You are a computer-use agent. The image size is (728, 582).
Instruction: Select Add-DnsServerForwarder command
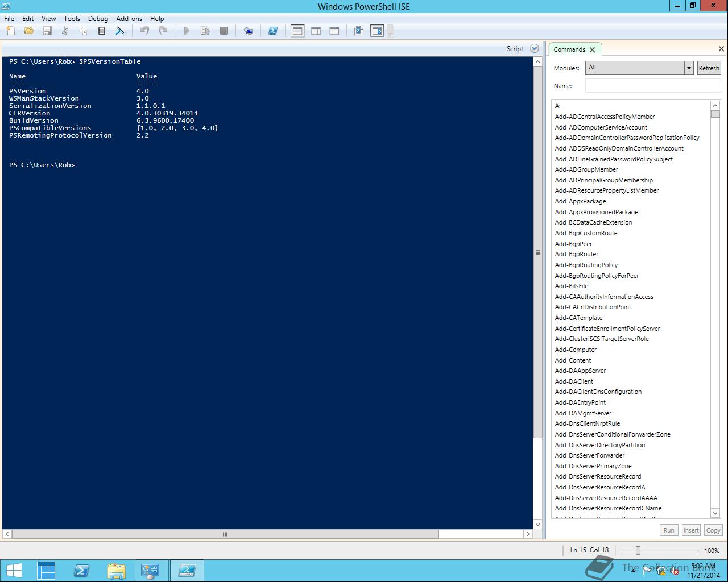[x=590, y=455]
